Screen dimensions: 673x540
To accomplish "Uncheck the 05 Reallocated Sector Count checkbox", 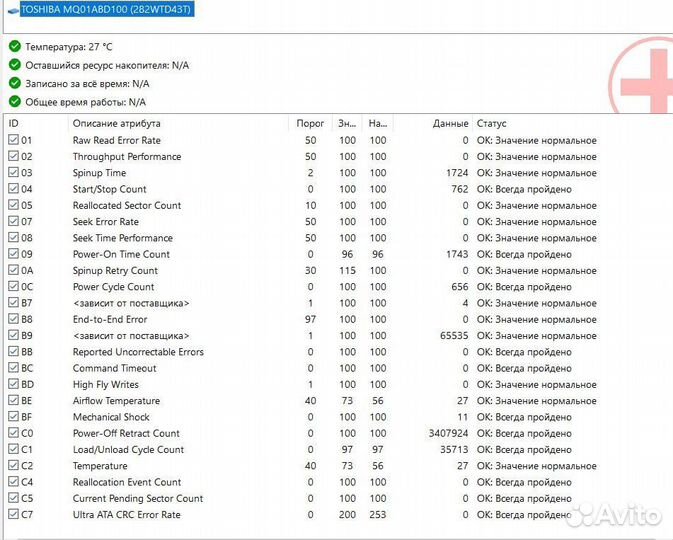I will [x=13, y=205].
